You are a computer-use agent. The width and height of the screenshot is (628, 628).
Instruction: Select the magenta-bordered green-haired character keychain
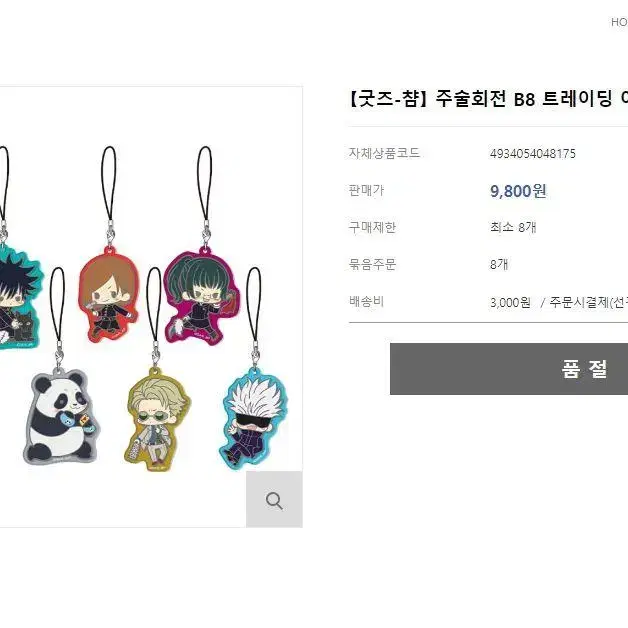pyautogui.click(x=201, y=296)
